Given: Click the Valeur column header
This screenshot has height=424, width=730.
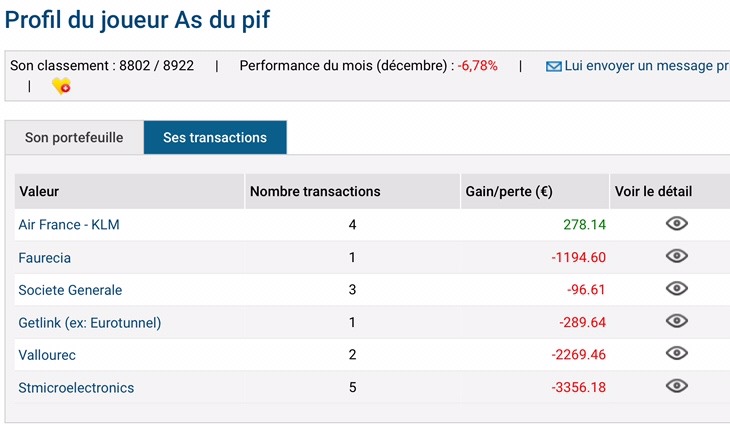Looking at the screenshot, I should (40, 191).
